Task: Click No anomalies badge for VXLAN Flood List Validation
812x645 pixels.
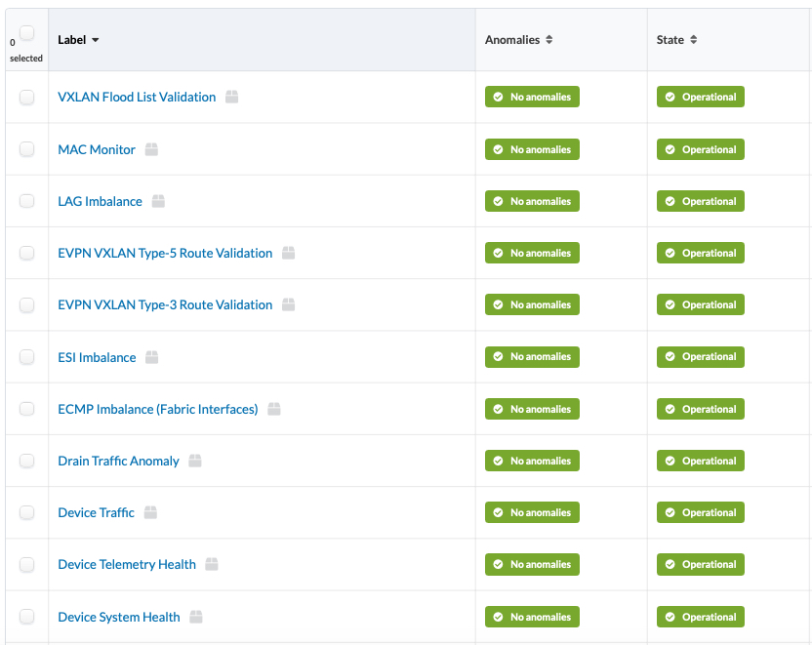Action: point(532,97)
